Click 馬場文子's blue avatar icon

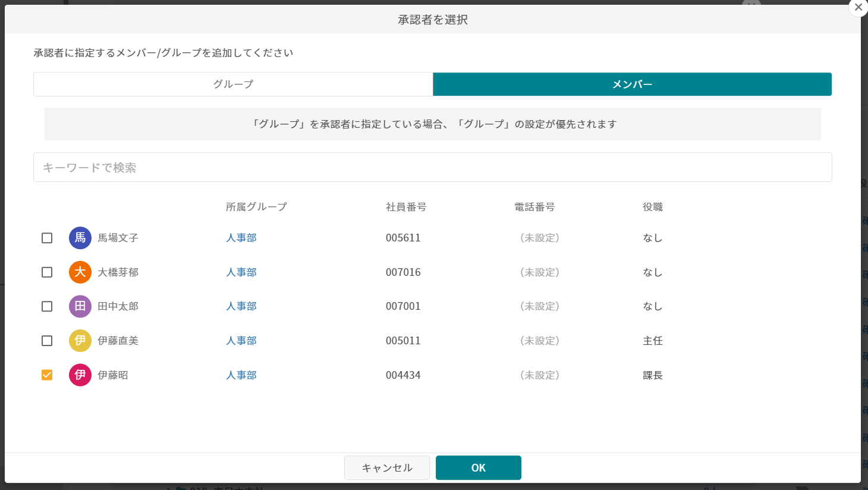click(79, 238)
